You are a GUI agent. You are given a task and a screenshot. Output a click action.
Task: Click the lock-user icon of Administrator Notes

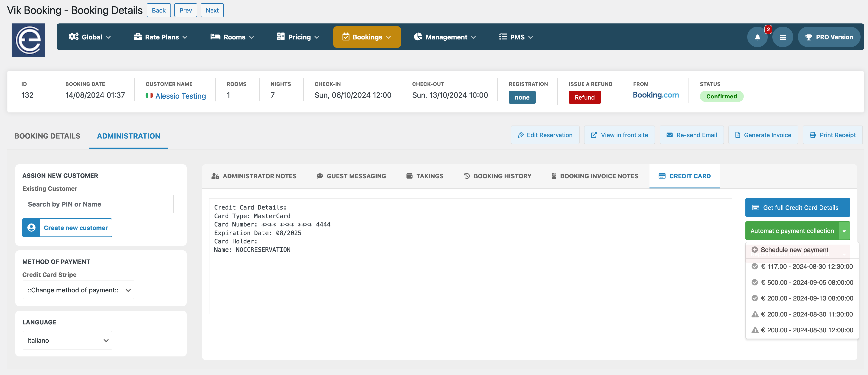[215, 176]
